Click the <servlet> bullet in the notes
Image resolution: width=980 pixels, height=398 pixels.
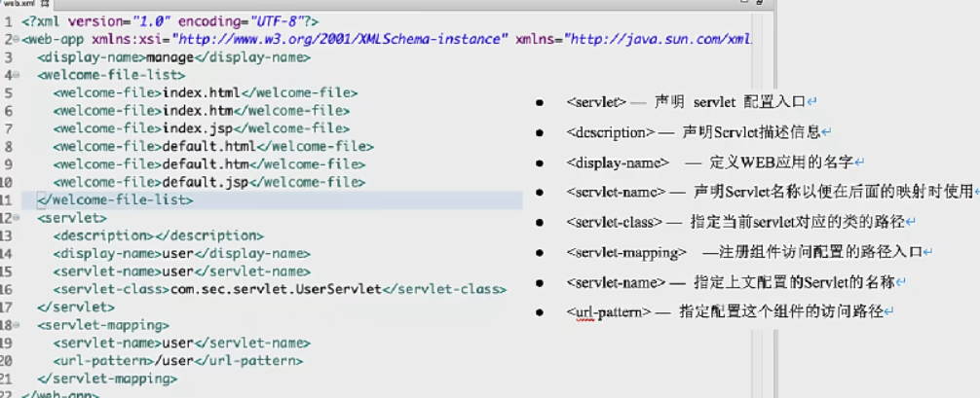click(x=692, y=102)
